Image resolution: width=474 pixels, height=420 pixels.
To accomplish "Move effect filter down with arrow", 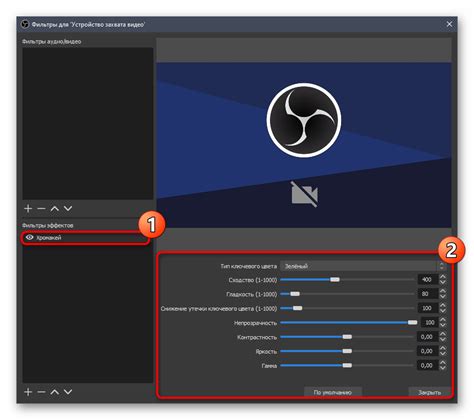I will point(68,392).
